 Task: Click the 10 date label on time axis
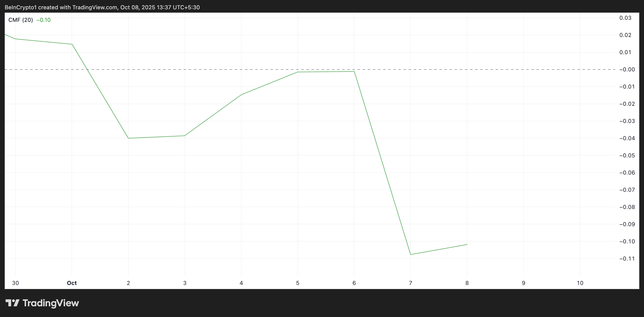(580, 283)
